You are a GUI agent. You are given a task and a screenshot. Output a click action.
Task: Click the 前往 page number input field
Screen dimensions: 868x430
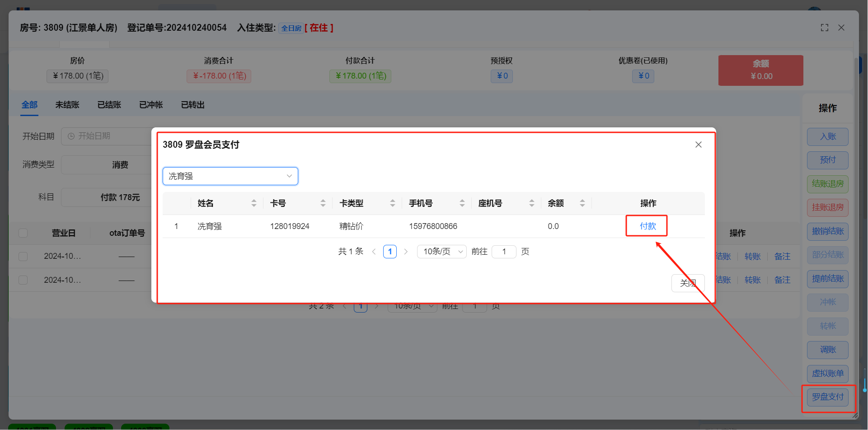504,252
